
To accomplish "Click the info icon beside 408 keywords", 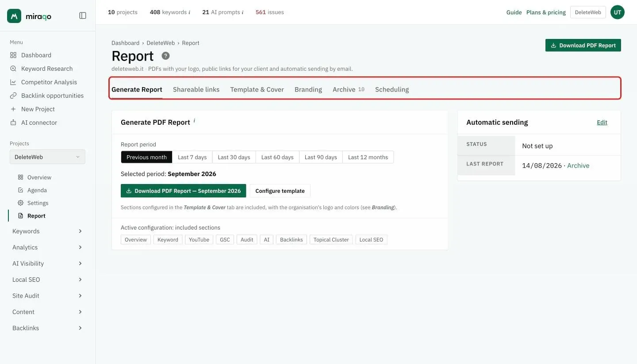I will pos(189,12).
